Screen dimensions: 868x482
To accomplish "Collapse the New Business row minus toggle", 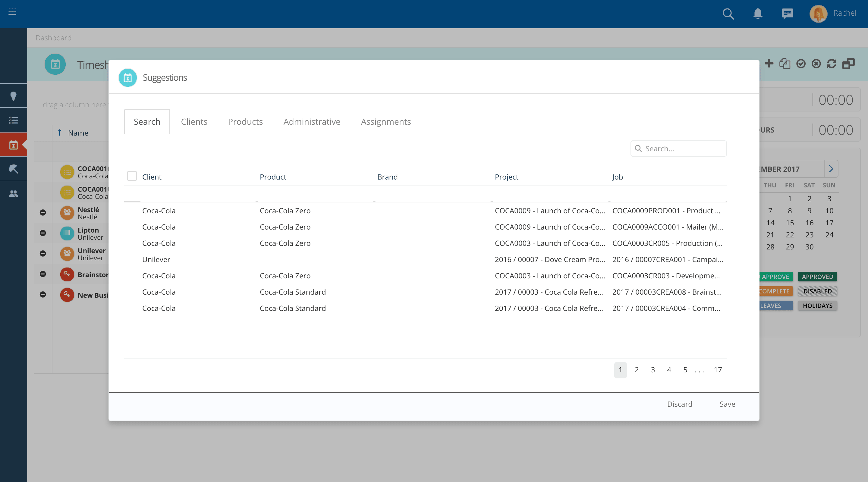I will [43, 295].
